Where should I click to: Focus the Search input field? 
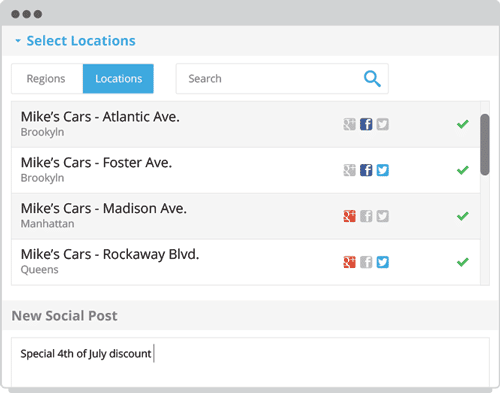(282, 79)
